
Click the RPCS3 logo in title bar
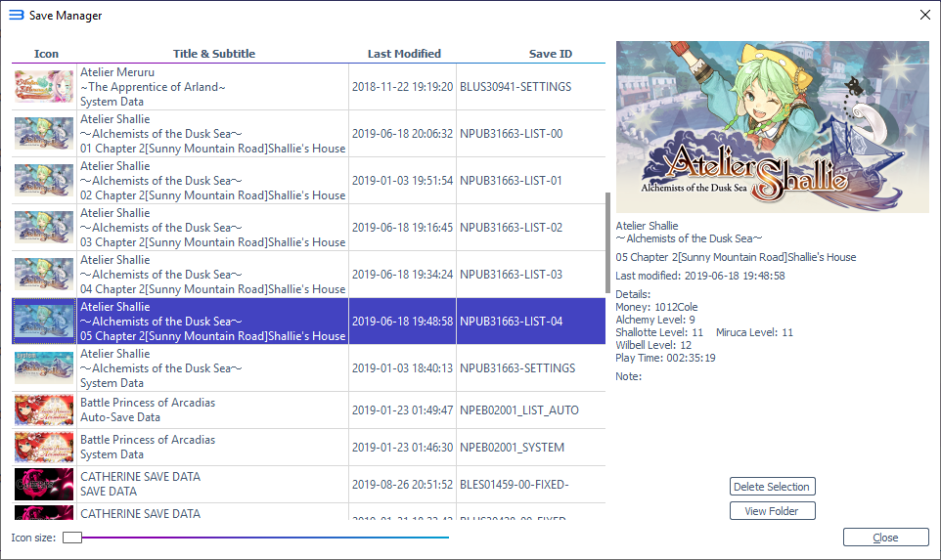17,15
